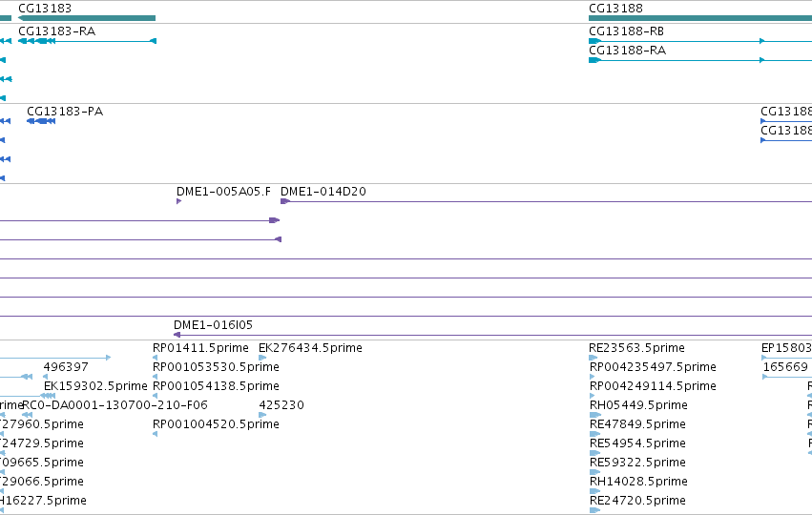Click the 496397 feature label

click(66, 367)
